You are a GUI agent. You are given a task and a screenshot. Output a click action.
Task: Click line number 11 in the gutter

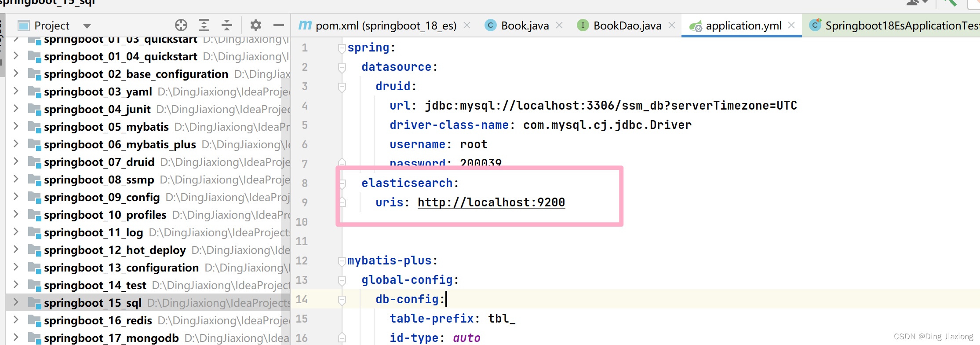[302, 241]
